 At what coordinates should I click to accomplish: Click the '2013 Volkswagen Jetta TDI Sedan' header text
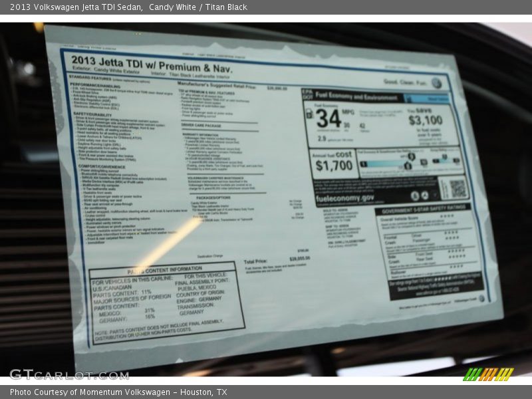[x=76, y=7]
